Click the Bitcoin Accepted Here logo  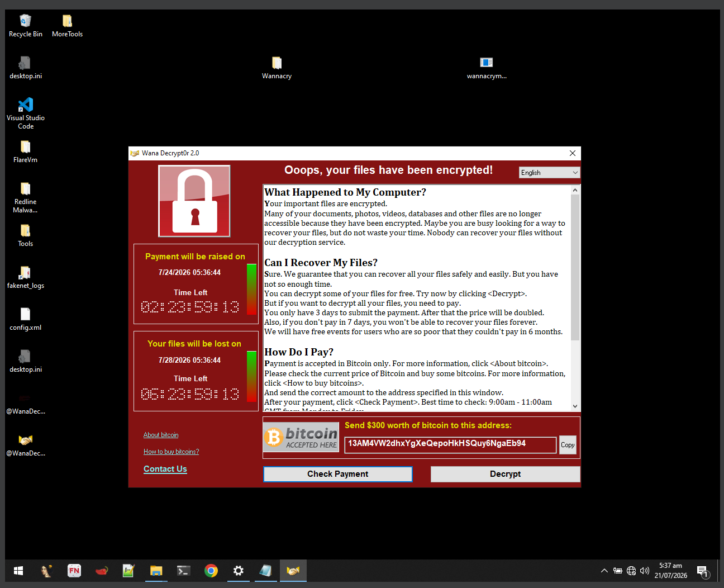301,437
